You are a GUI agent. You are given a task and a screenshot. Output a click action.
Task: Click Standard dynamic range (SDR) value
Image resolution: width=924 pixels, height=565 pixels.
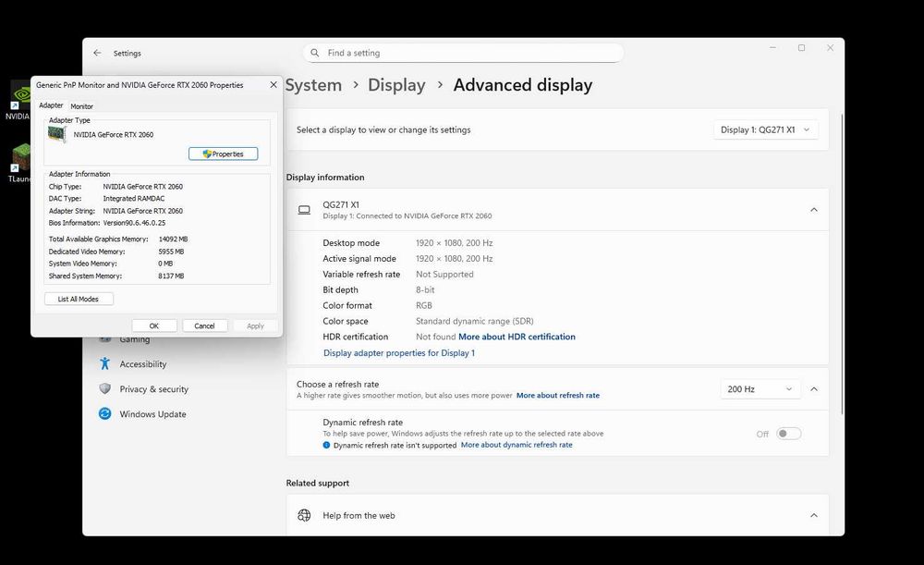(474, 322)
